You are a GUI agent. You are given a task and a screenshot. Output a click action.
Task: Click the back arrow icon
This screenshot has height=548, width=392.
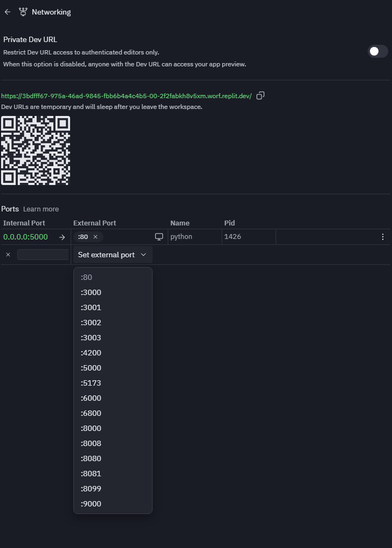coord(8,12)
